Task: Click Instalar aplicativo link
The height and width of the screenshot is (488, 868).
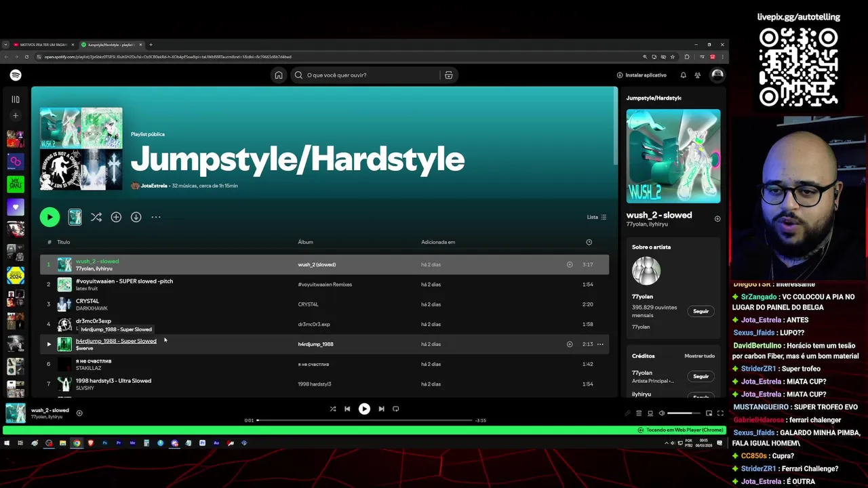Action: pyautogui.click(x=642, y=75)
